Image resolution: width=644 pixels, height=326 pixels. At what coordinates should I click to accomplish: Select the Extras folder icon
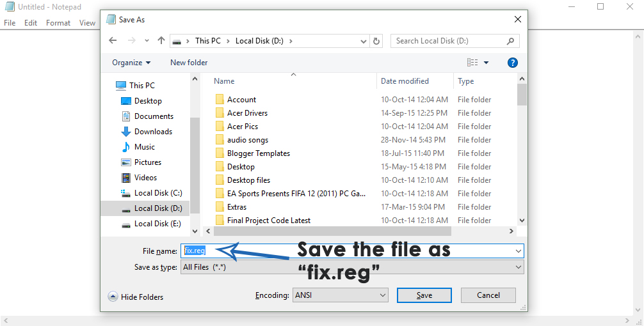coord(220,207)
